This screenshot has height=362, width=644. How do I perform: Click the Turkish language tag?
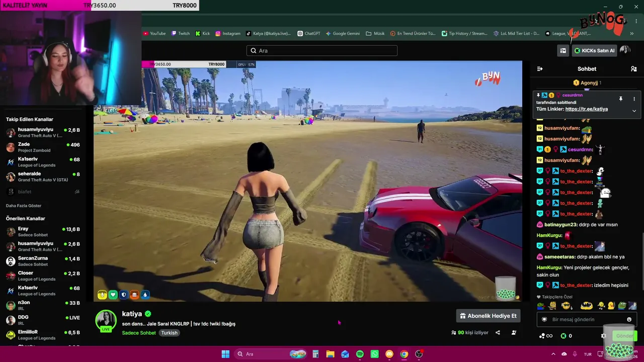pos(170,333)
